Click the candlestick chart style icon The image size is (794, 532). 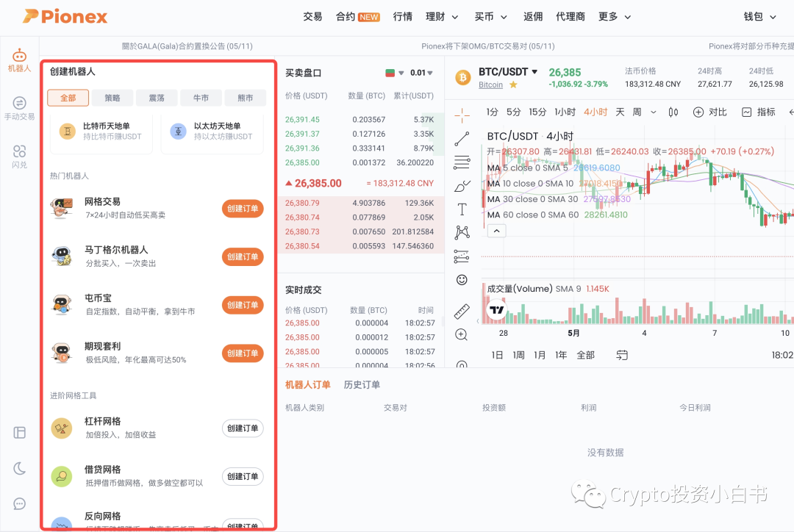673,112
